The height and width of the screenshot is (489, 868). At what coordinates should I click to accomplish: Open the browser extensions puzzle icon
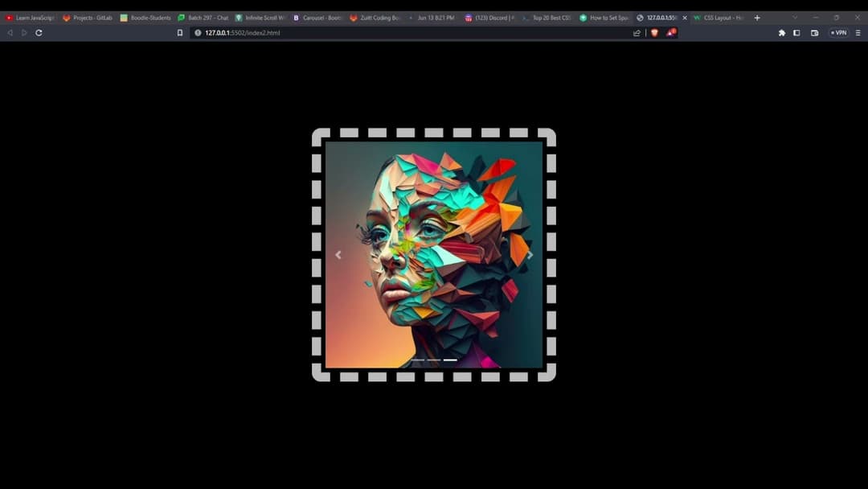[780, 33]
